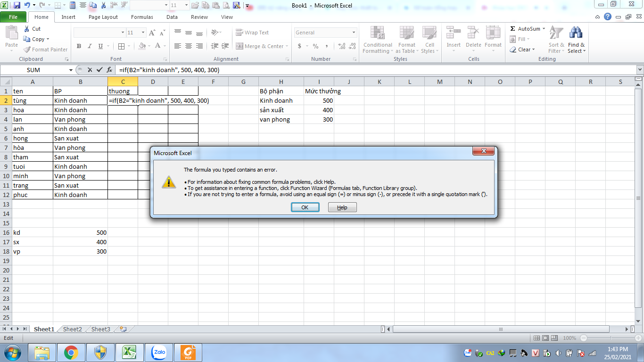644x362 pixels.
Task: Click the Find & Select binoculars icon
Action: coord(576,33)
